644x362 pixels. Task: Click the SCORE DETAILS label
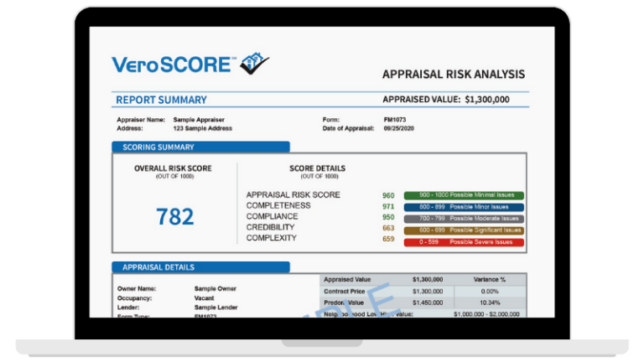317,168
